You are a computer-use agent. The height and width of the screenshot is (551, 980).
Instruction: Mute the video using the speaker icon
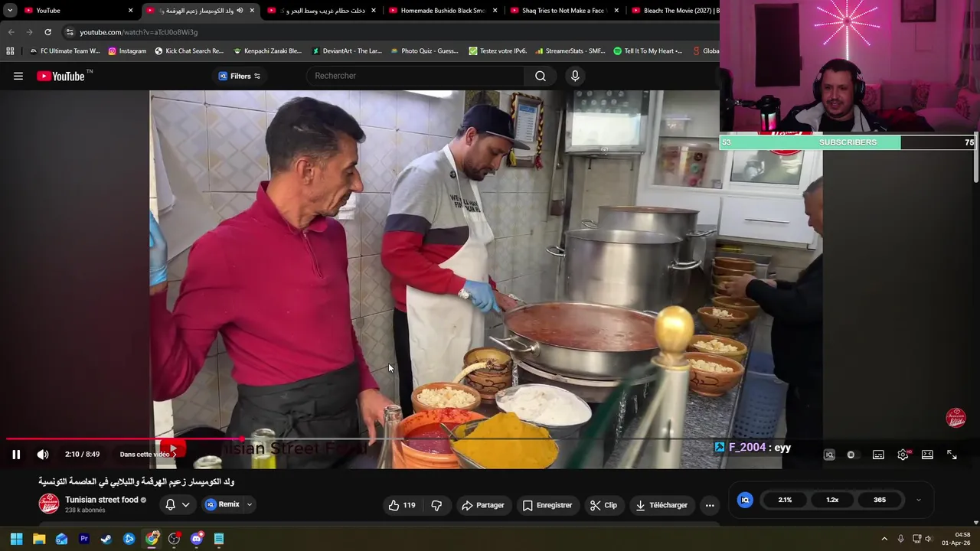(43, 455)
